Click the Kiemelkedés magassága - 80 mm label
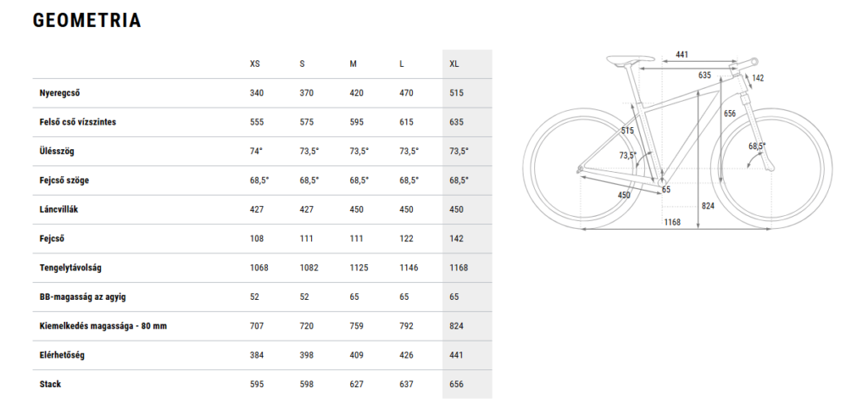Image resolution: width=868 pixels, height=405 pixels. click(x=103, y=326)
